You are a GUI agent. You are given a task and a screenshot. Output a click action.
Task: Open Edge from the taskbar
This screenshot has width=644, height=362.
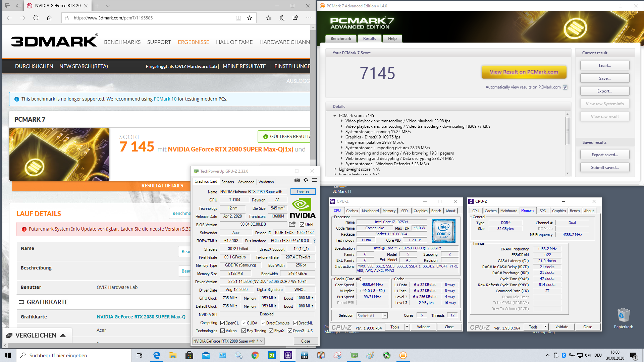click(157, 355)
